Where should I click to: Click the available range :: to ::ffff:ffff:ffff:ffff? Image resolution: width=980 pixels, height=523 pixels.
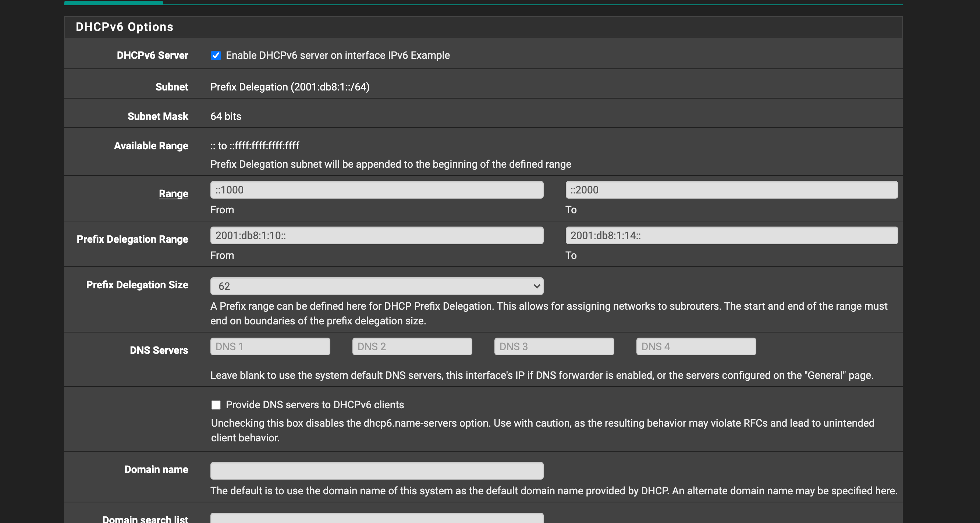coord(255,146)
